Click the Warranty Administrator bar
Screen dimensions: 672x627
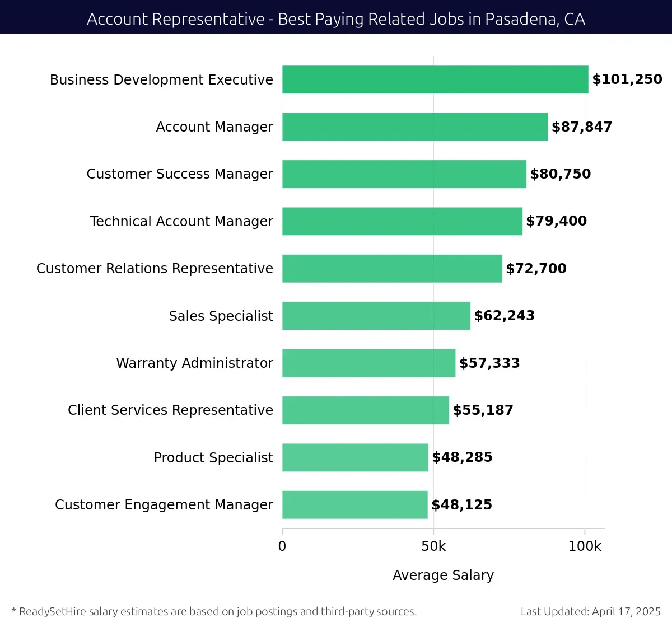[x=368, y=363]
